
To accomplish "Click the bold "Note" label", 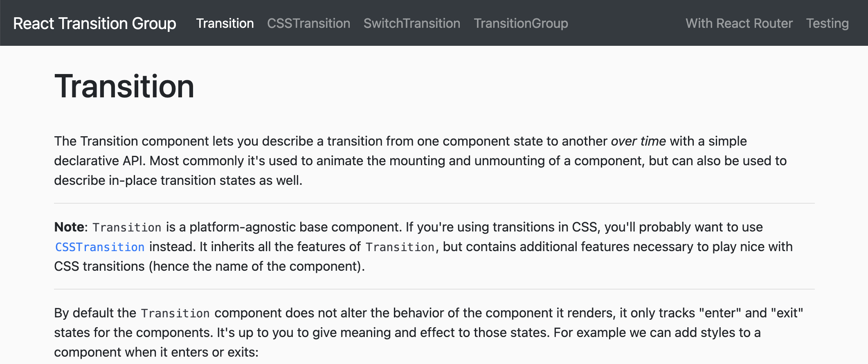I will (69, 227).
